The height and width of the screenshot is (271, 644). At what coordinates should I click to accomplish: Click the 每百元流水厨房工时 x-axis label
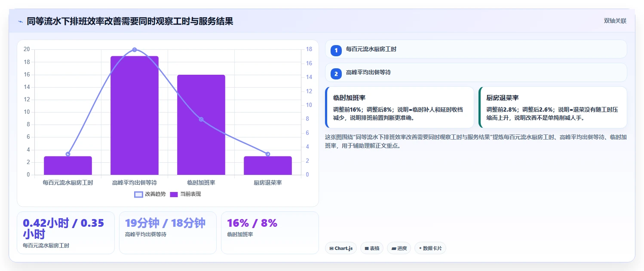(x=68, y=183)
